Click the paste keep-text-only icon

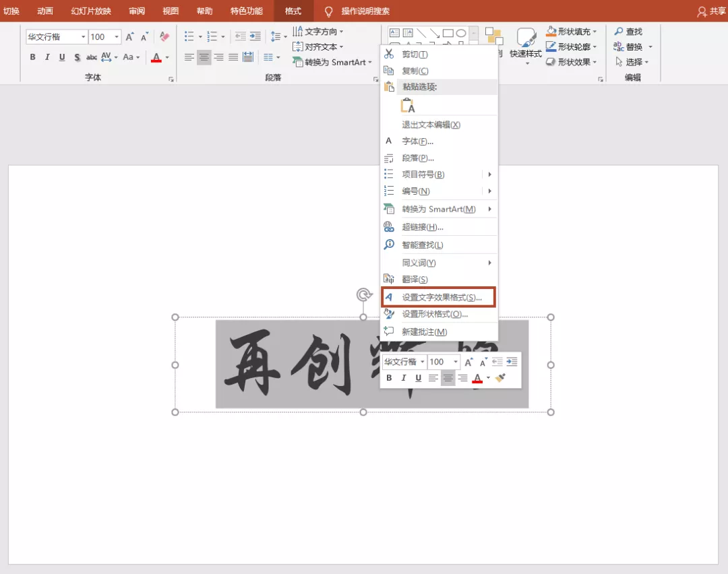click(x=408, y=105)
